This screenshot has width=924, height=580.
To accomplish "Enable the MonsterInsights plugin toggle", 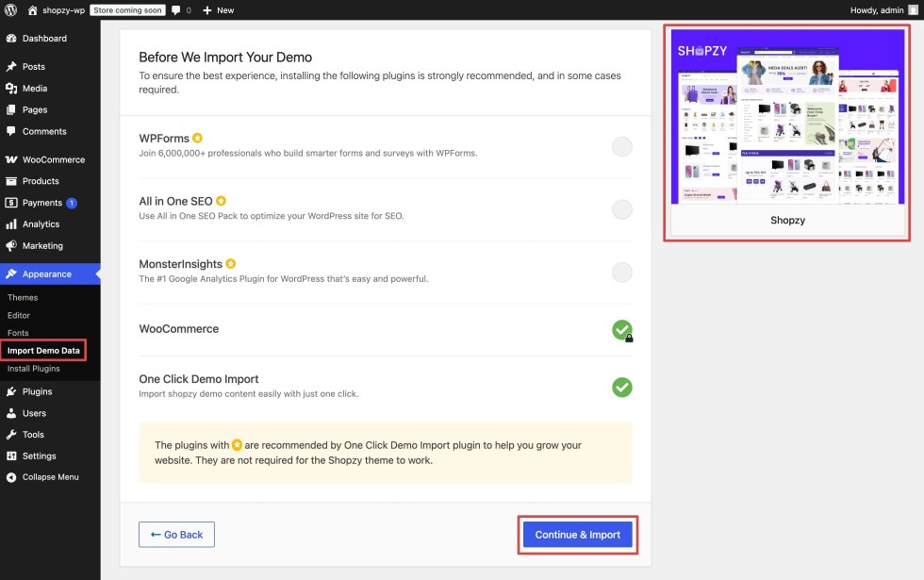I will tap(621, 273).
